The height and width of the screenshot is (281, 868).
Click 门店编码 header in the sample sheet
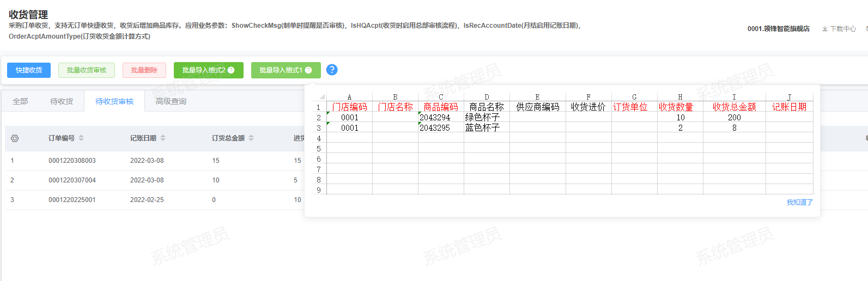(350, 107)
